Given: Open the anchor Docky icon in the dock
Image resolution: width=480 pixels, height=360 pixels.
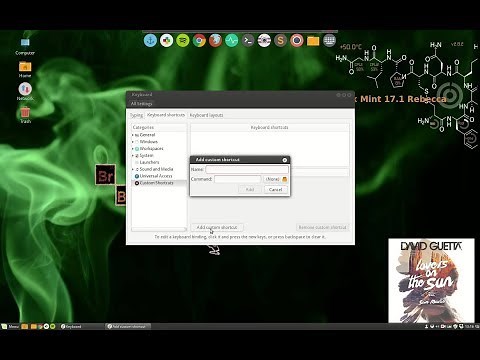Looking at the screenshot, I should (x=150, y=41).
